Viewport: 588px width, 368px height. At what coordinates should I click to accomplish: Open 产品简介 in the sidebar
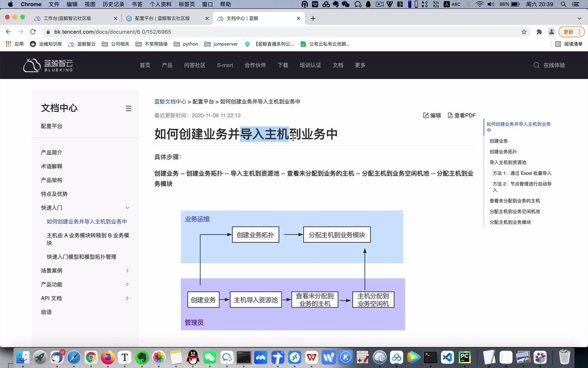coord(52,153)
